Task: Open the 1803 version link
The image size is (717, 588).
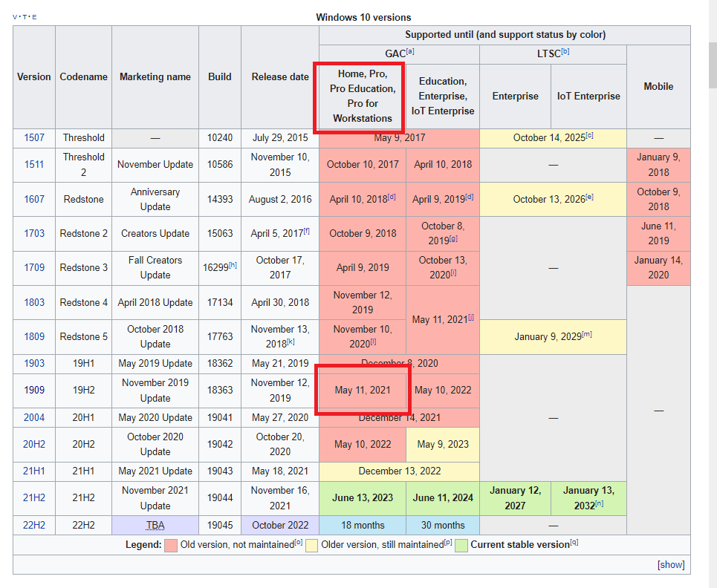Action: [x=34, y=302]
